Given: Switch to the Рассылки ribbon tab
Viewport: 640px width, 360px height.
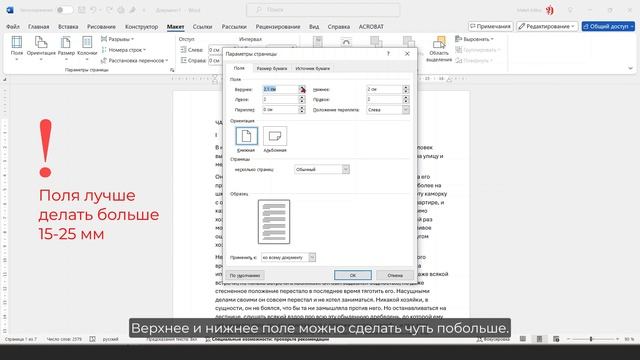Looking at the screenshot, I should 234,27.
